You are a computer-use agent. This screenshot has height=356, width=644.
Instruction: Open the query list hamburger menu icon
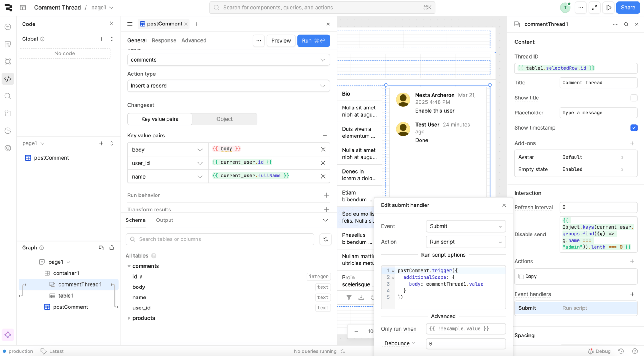pyautogui.click(x=130, y=24)
